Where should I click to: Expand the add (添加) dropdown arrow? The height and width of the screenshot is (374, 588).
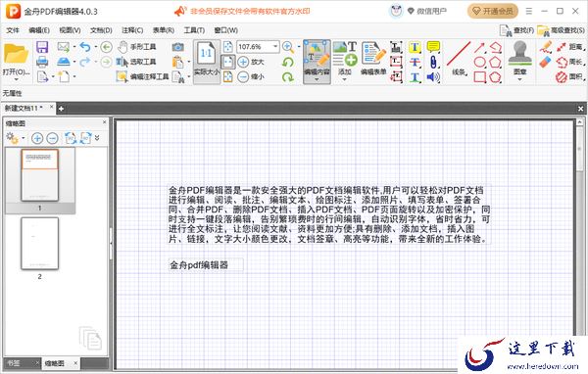click(344, 79)
